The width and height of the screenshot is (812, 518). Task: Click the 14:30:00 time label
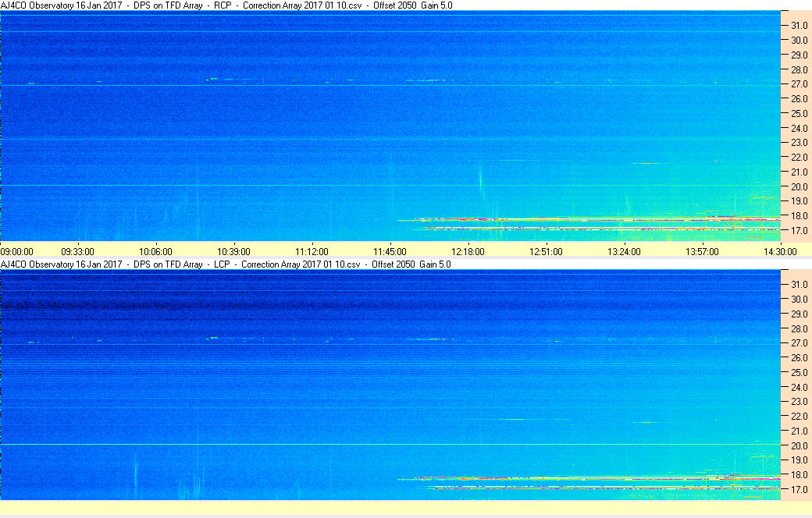coord(780,251)
